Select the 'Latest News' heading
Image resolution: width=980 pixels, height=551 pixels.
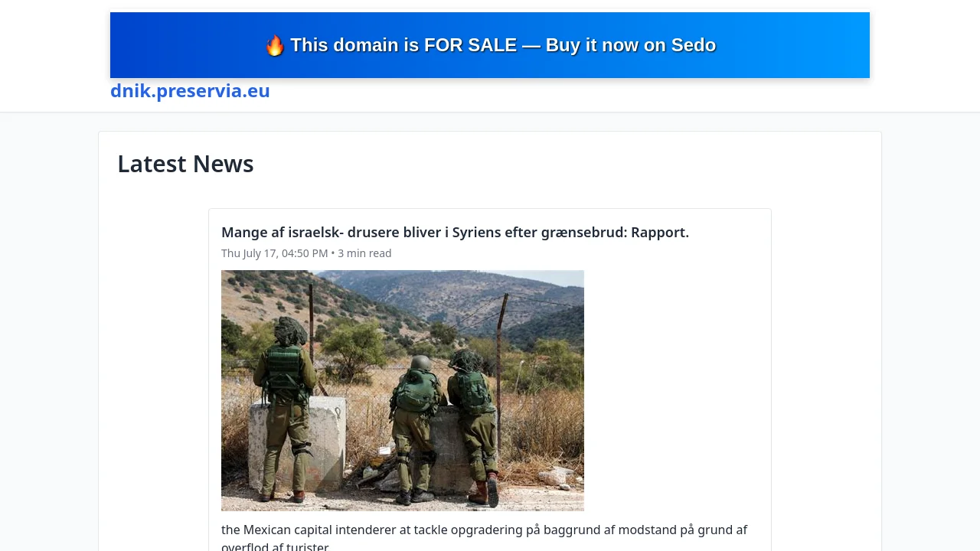tap(185, 164)
